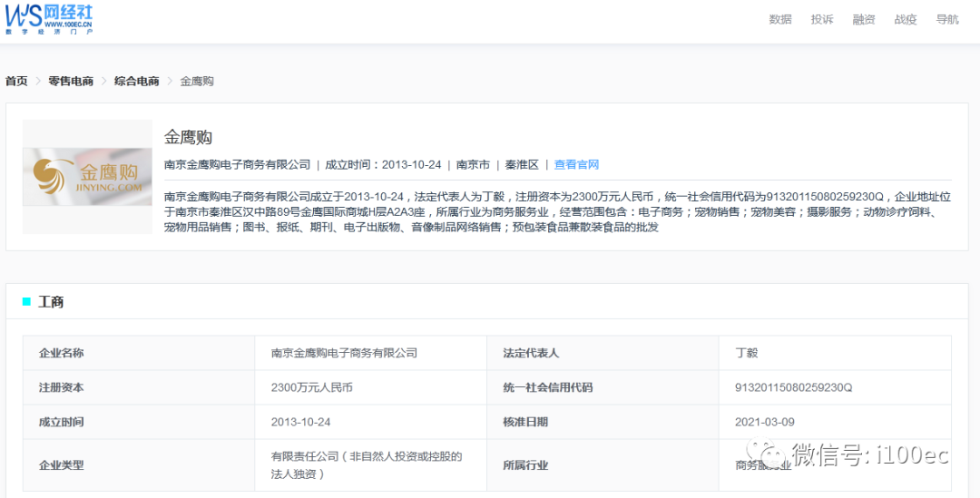
Task: Open 综合电商 breadcrumb link
Action: click(x=136, y=82)
